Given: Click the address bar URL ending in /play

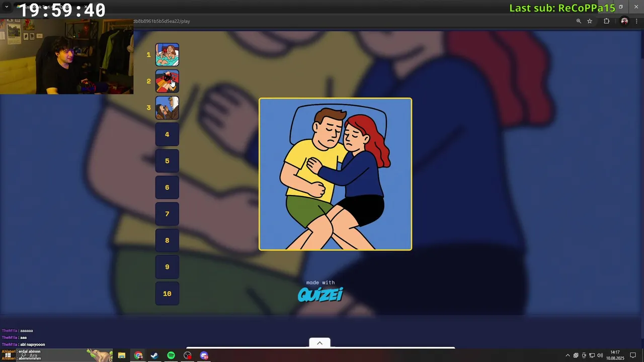Looking at the screenshot, I should [x=162, y=21].
